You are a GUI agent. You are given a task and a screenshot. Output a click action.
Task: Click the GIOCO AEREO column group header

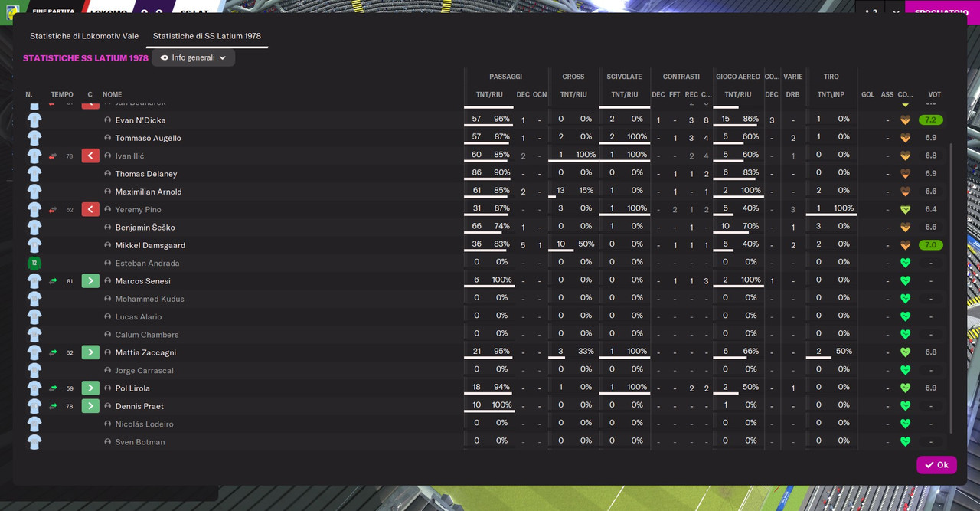tap(738, 77)
